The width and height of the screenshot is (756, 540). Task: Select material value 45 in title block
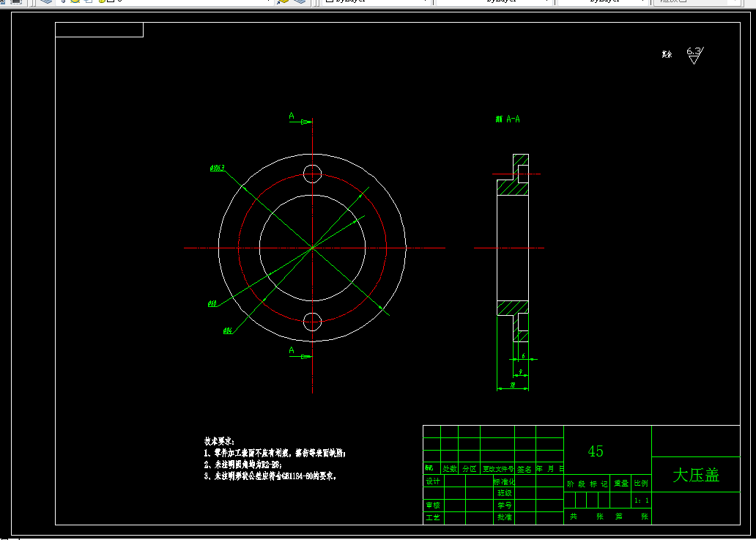tap(596, 451)
